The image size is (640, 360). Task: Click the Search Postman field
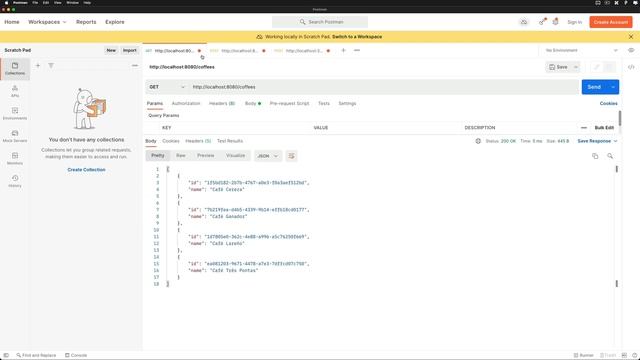coord(320,22)
